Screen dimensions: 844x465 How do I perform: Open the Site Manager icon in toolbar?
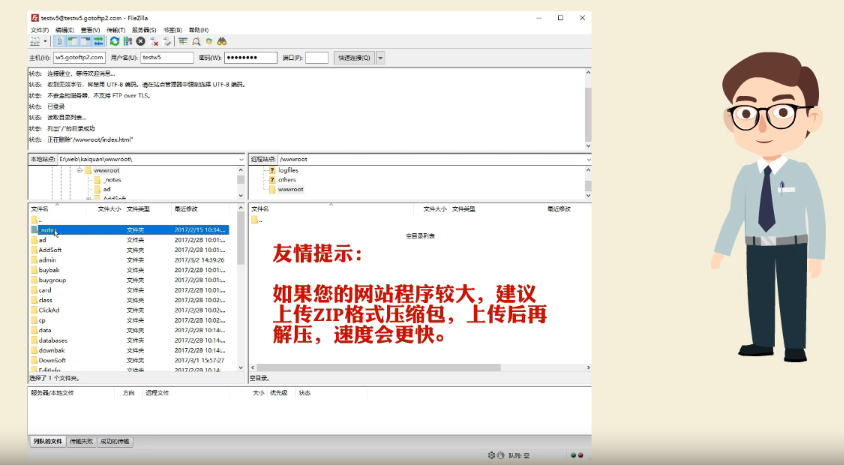tap(35, 41)
